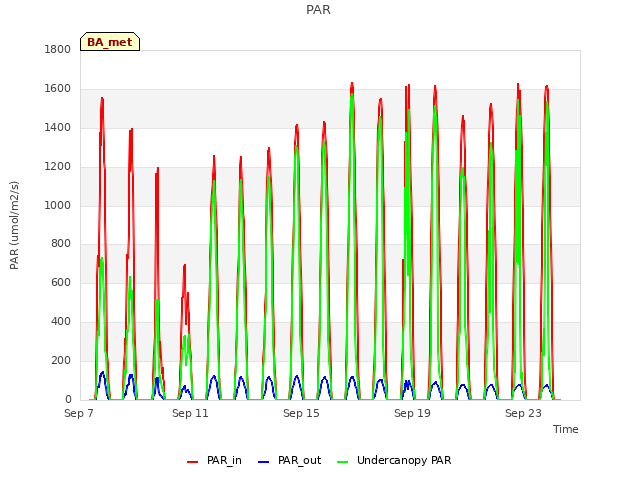Click the PAR chart title
This screenshot has height=480, width=640.
pyautogui.click(x=318, y=9)
